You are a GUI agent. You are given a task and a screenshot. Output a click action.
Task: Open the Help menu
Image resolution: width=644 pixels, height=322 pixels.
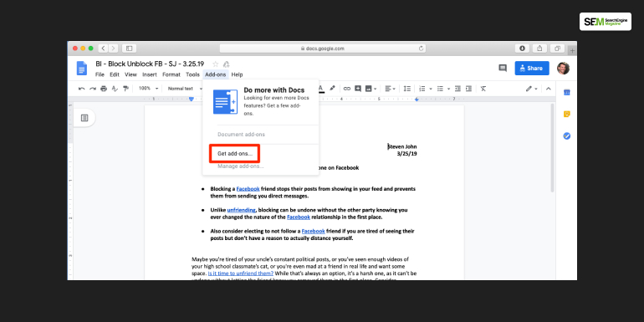[237, 74]
